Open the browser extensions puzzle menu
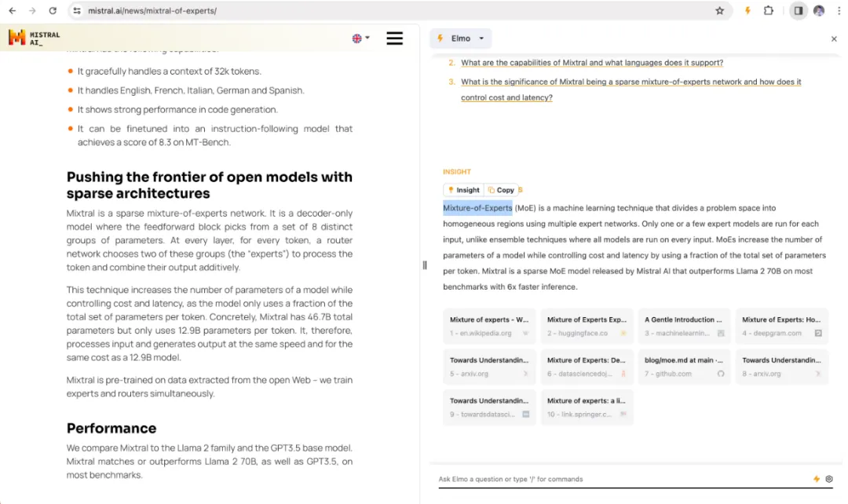This screenshot has height=504, width=848. 769,11
